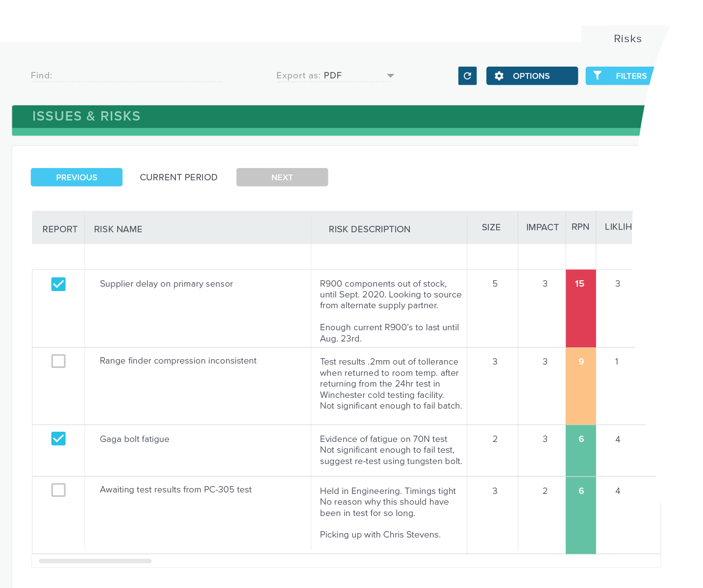Disable reporting for Gaga bolt fatigue
Screen dimensions: 703x588
[x=58, y=439]
